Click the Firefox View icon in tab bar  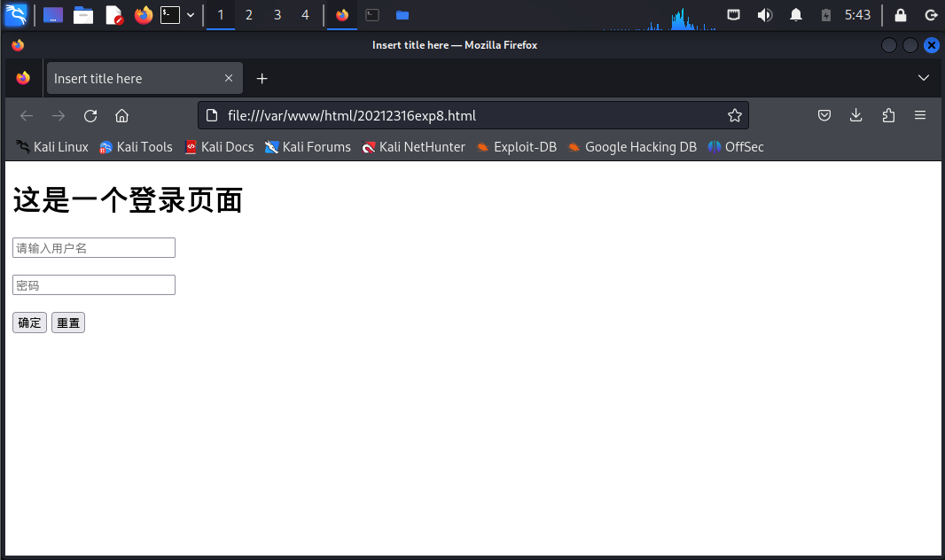tap(23, 78)
